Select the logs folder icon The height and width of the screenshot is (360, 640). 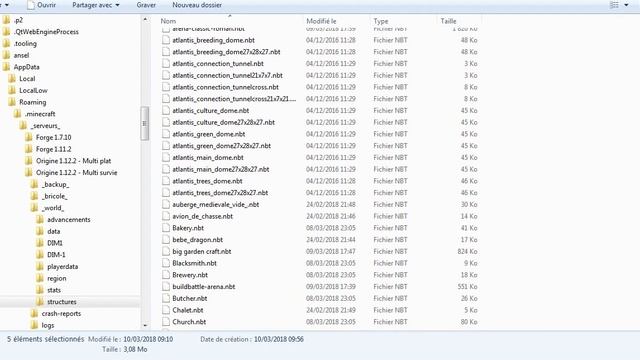click(x=35, y=325)
